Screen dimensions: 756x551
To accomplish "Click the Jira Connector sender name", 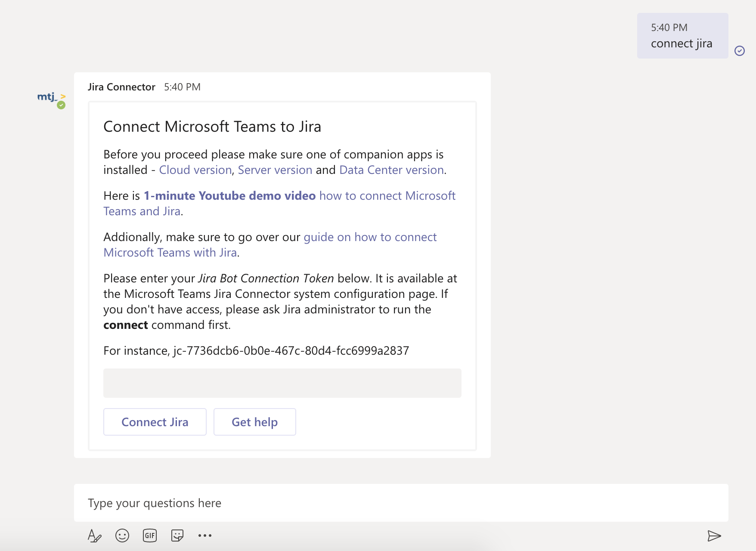I will pyautogui.click(x=121, y=87).
